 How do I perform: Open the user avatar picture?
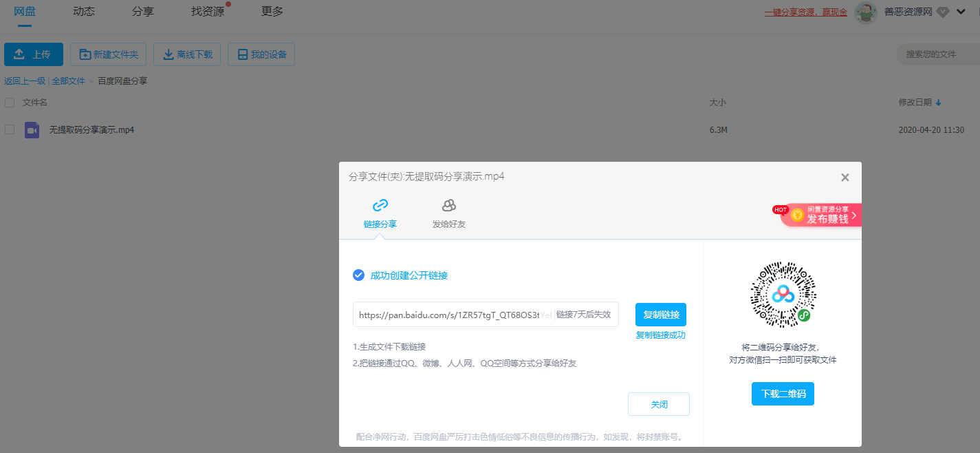pyautogui.click(x=866, y=12)
